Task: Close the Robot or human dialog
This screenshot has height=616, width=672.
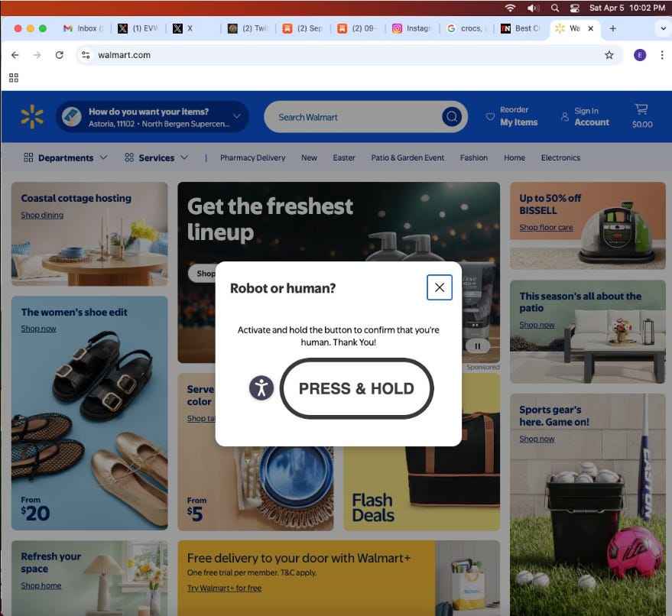Action: (x=440, y=287)
